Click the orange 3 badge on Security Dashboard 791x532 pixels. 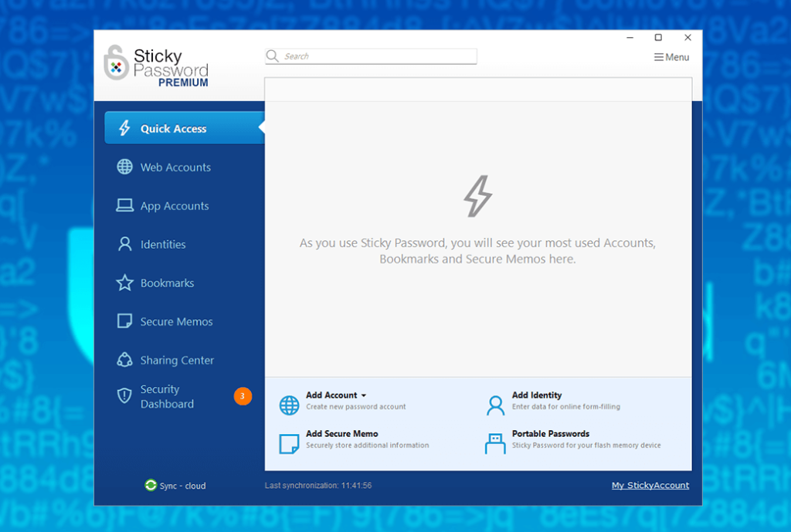tap(243, 396)
